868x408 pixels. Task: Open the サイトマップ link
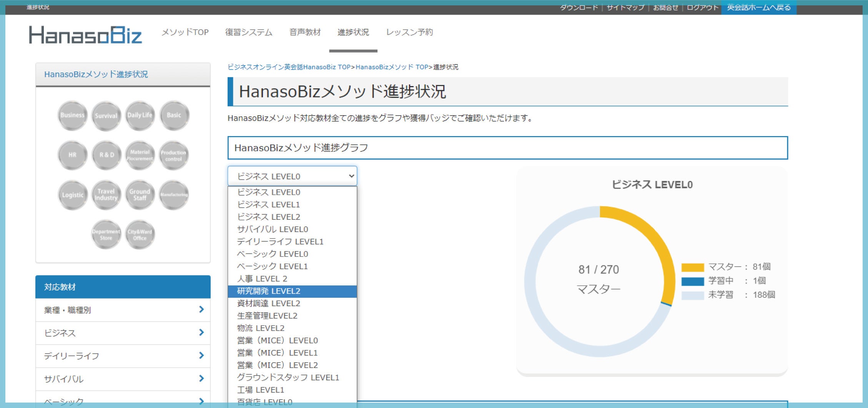(625, 7)
